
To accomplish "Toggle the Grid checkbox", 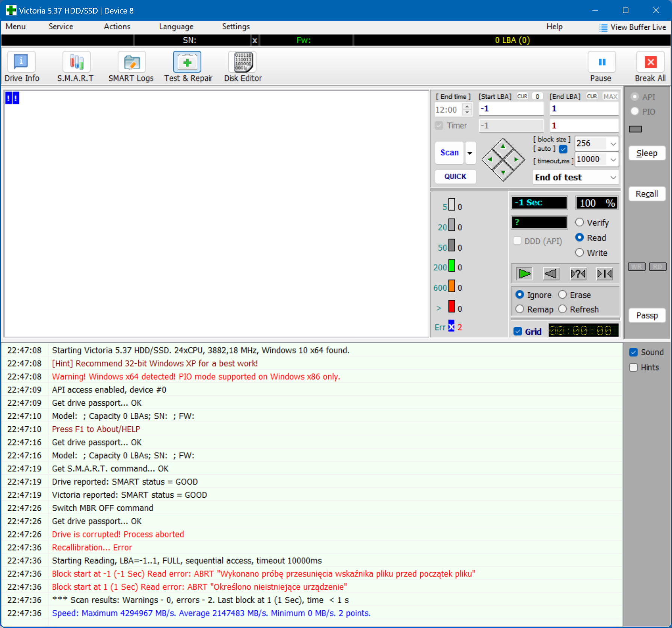I will click(x=518, y=331).
